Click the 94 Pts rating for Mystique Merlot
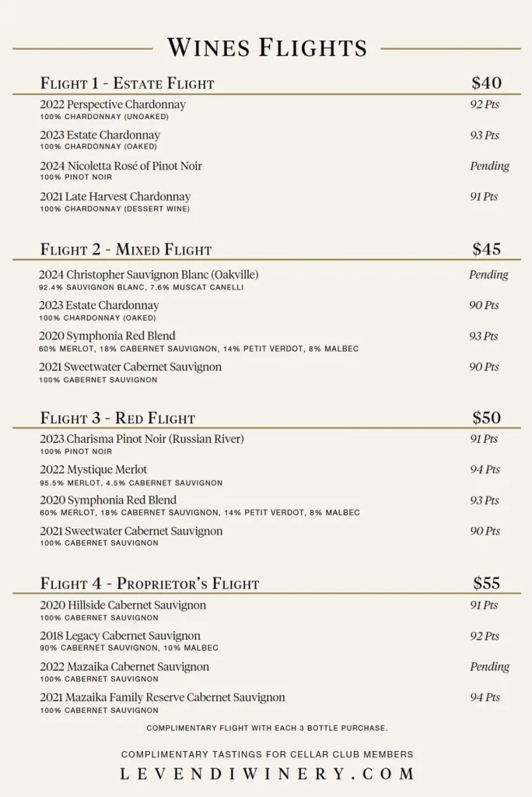Screen dimensions: 532x797 484,470
